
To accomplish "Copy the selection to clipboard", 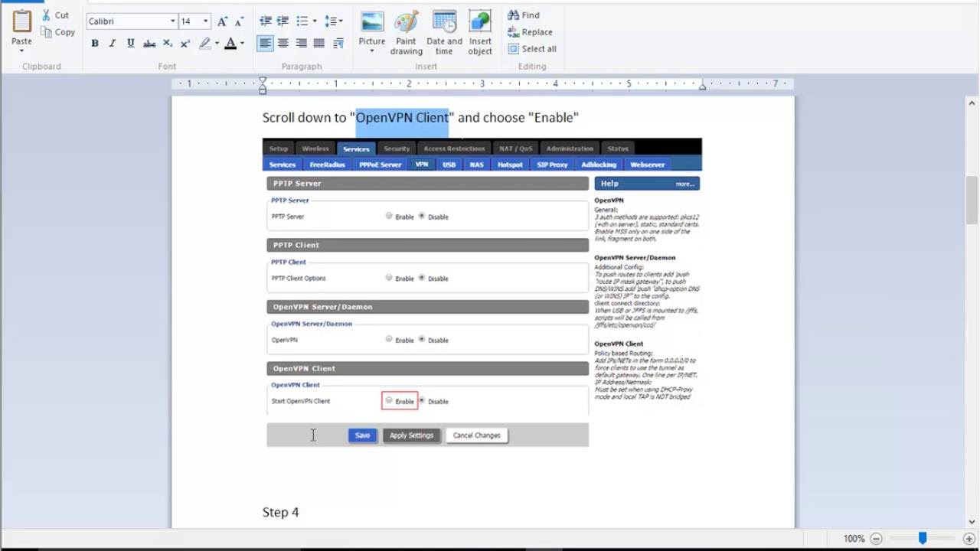I will tap(58, 32).
